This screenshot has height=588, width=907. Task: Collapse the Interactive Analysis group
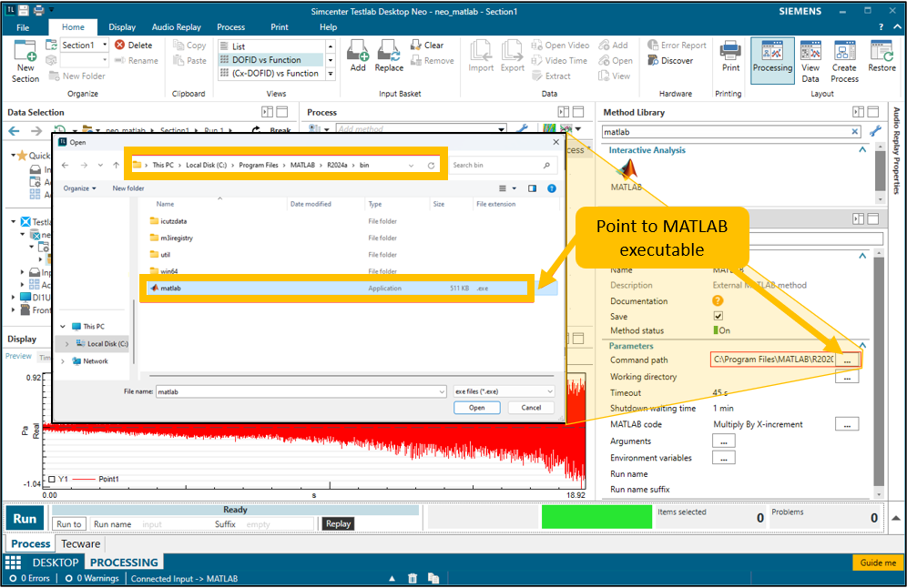click(x=862, y=150)
